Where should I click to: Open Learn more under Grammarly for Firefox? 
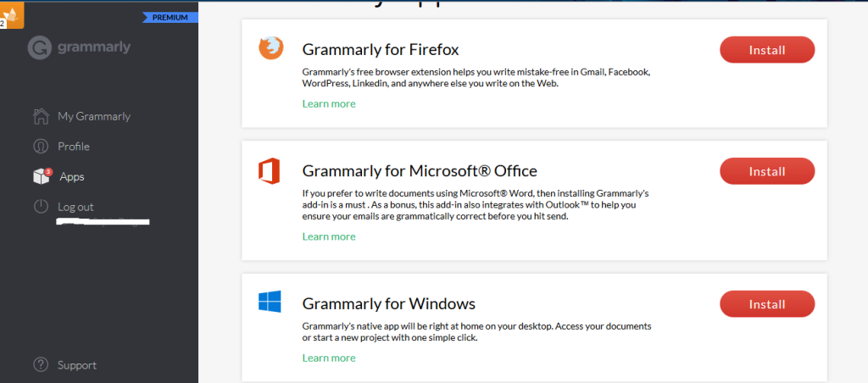point(329,103)
